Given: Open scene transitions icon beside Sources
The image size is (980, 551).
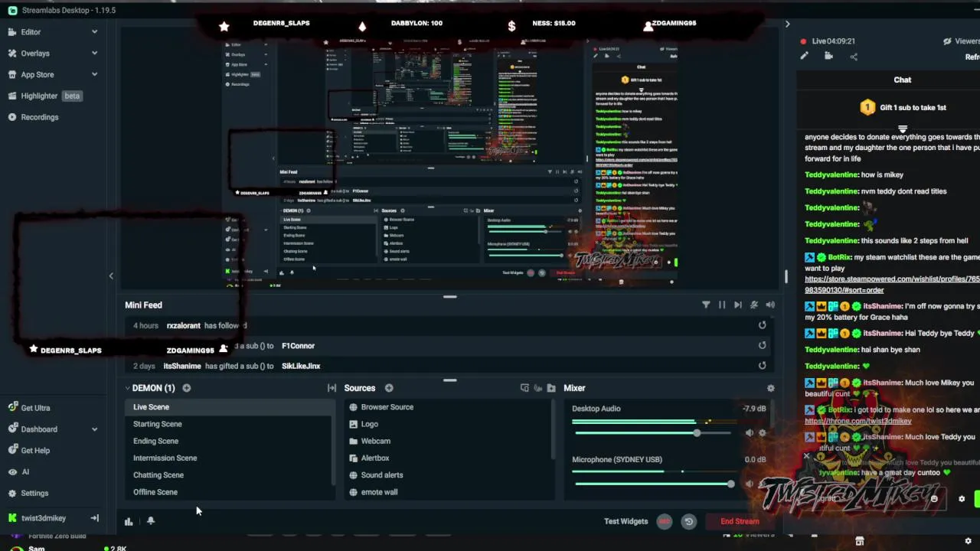Looking at the screenshot, I should click(332, 388).
